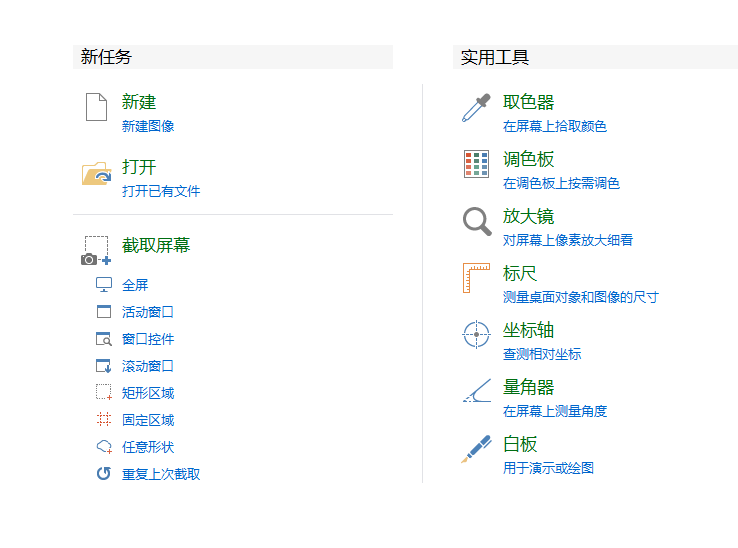Image resolution: width=738 pixels, height=548 pixels.
Task: Click the scrolling window icon next to 滚动窗口
Action: 104,366
